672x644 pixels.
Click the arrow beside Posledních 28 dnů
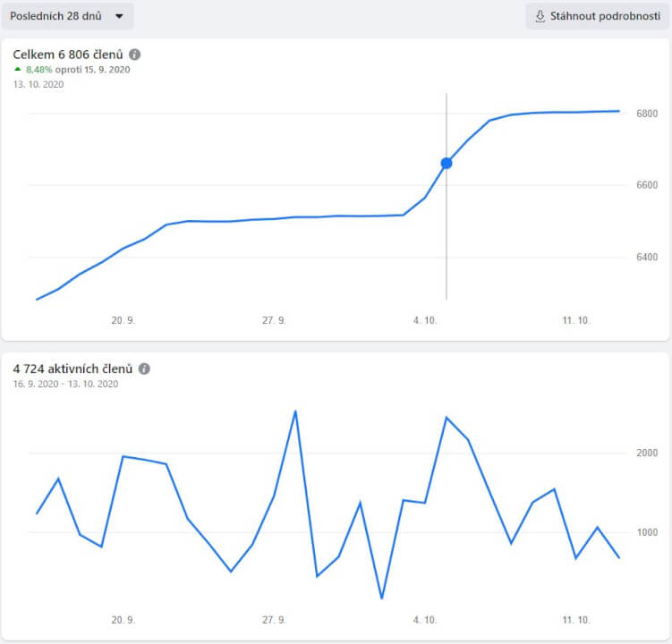[119, 16]
